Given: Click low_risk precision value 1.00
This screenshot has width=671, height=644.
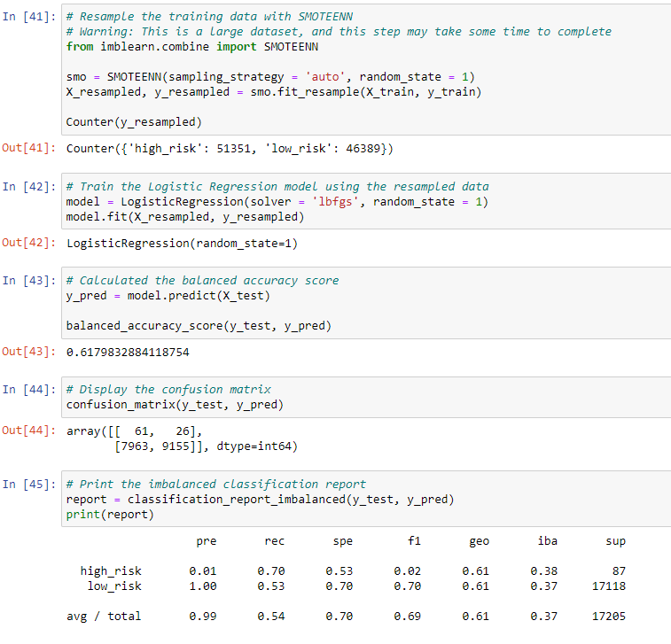Looking at the screenshot, I should click(203, 586).
